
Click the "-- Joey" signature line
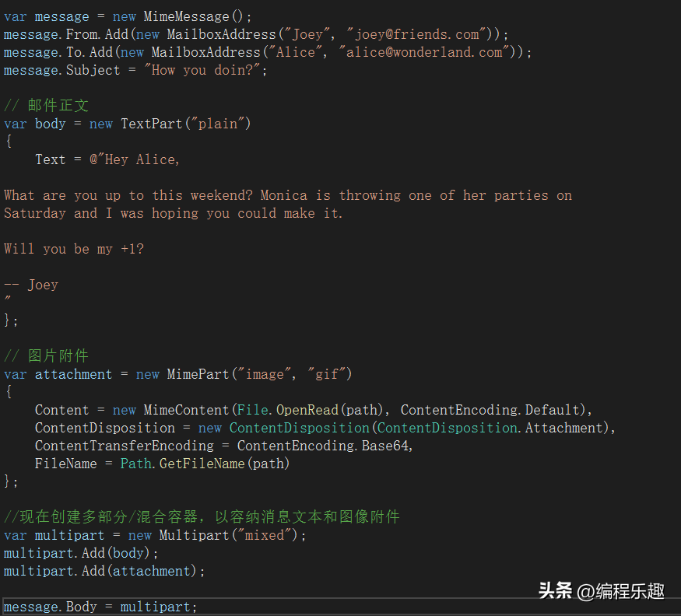tap(31, 285)
